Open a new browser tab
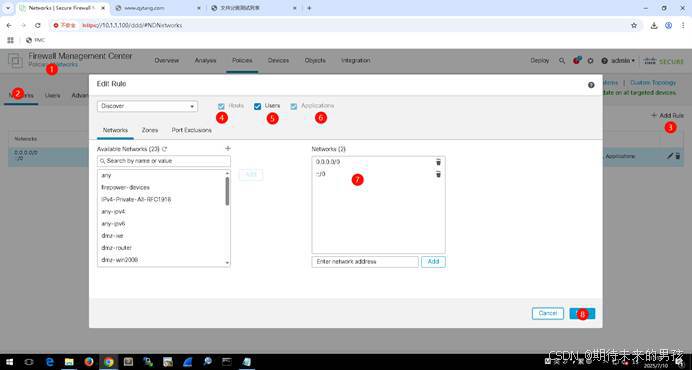The image size is (692, 370). coord(309,8)
